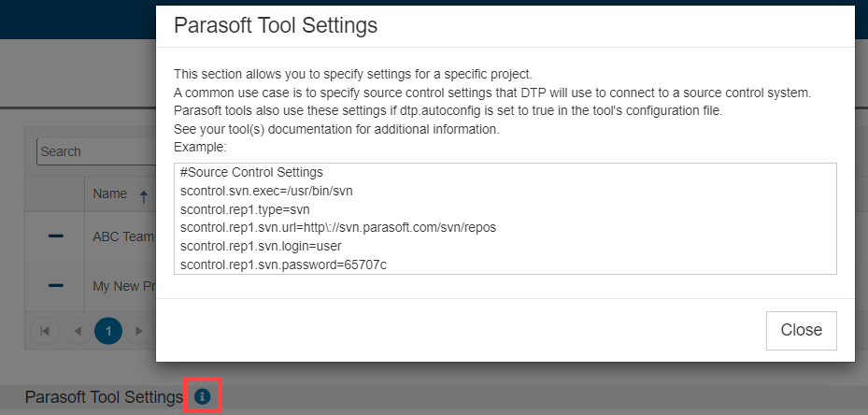
Task: Click the Parasoft Tool Settings dialog title
Action: [276, 25]
